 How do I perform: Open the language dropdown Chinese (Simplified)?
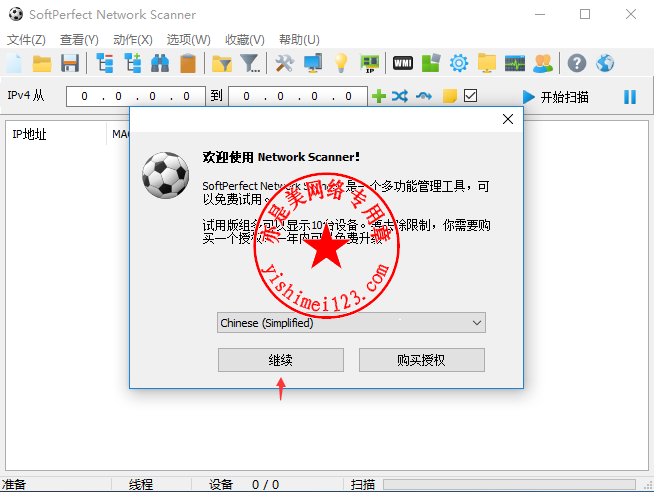(351, 323)
